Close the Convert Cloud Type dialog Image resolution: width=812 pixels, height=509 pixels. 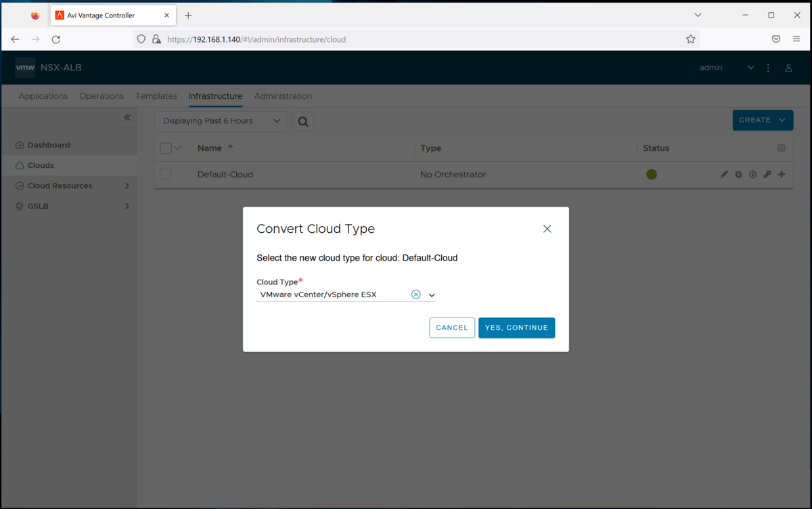547,229
